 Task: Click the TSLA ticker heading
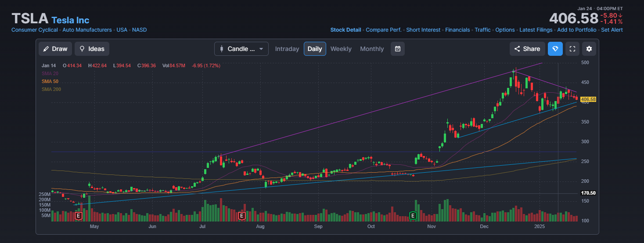30,19
